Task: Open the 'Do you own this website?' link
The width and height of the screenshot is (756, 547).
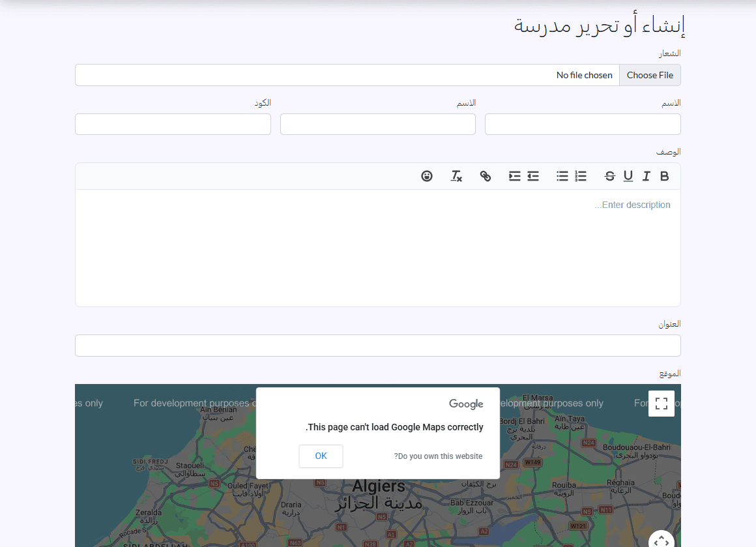Action: click(x=438, y=456)
